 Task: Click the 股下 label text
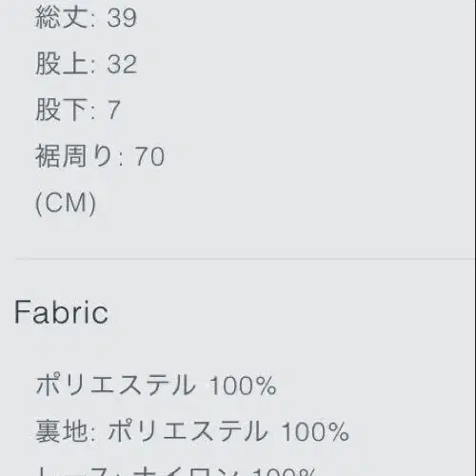pyautogui.click(x=62, y=109)
